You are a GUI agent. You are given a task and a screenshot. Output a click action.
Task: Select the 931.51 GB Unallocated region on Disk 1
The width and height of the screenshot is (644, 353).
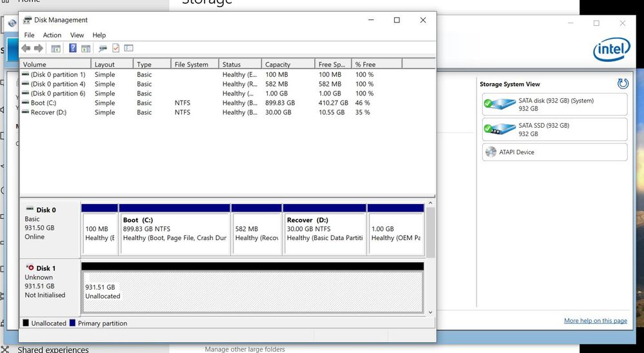pyautogui.click(x=252, y=292)
